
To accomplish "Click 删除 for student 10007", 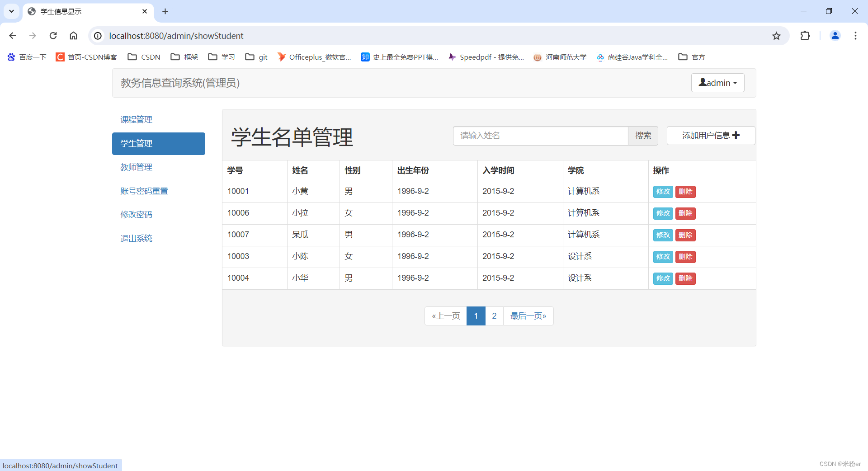I will click(x=685, y=235).
